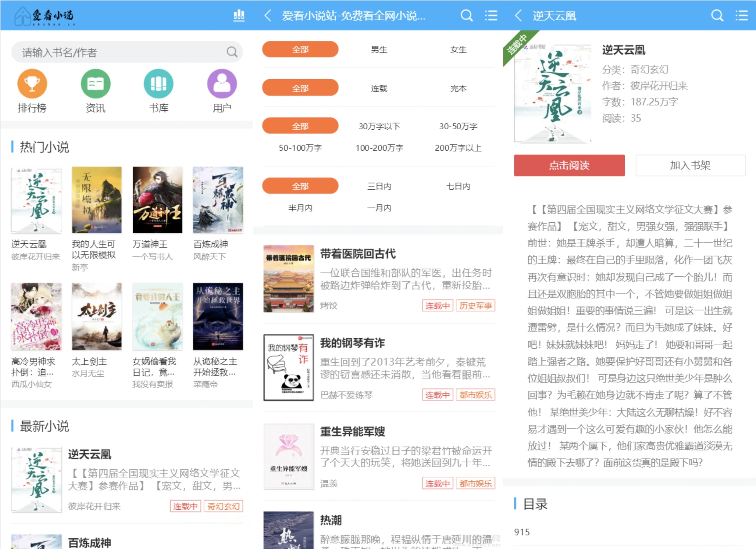Filter novels by 连载 status
756x549 pixels.
click(x=379, y=88)
